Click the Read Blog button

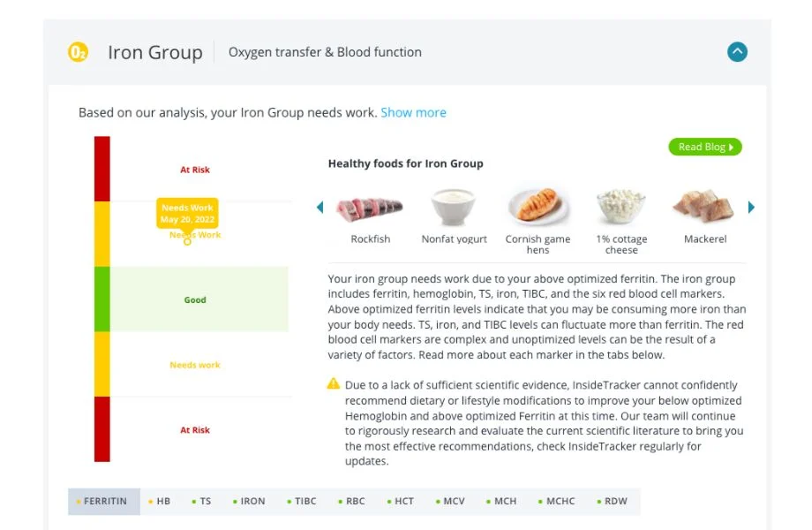pyautogui.click(x=704, y=147)
